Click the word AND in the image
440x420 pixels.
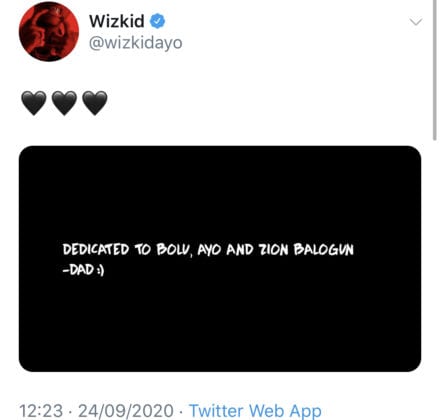pyautogui.click(x=240, y=249)
